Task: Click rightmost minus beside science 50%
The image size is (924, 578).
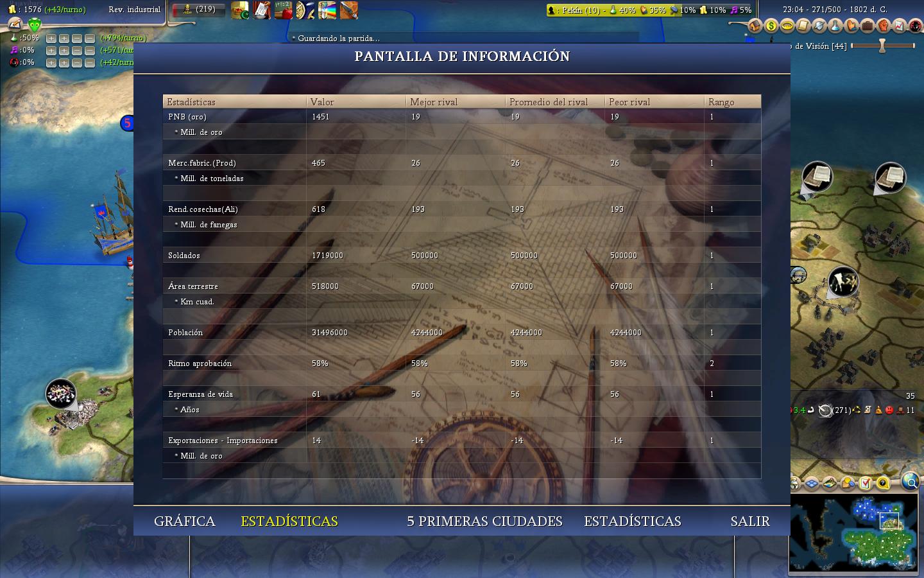Action: (90, 39)
